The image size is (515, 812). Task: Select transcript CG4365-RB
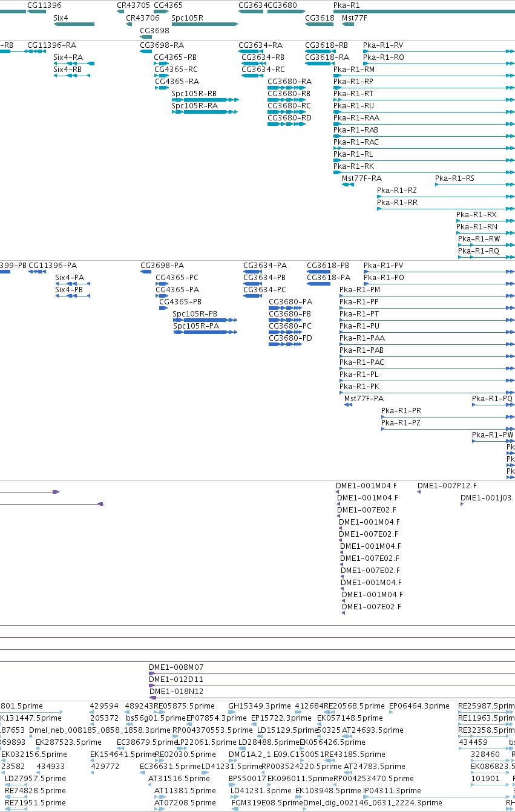(175, 57)
